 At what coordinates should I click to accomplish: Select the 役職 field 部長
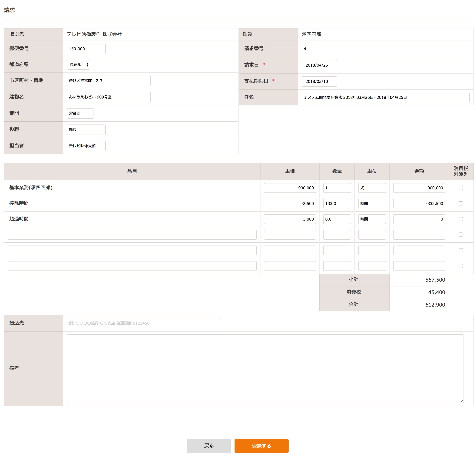pyautogui.click(x=86, y=130)
